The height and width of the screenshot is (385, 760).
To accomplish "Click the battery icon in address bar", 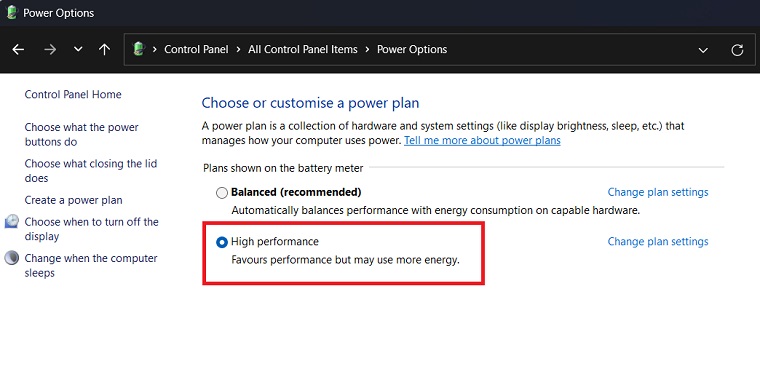I will (x=139, y=49).
